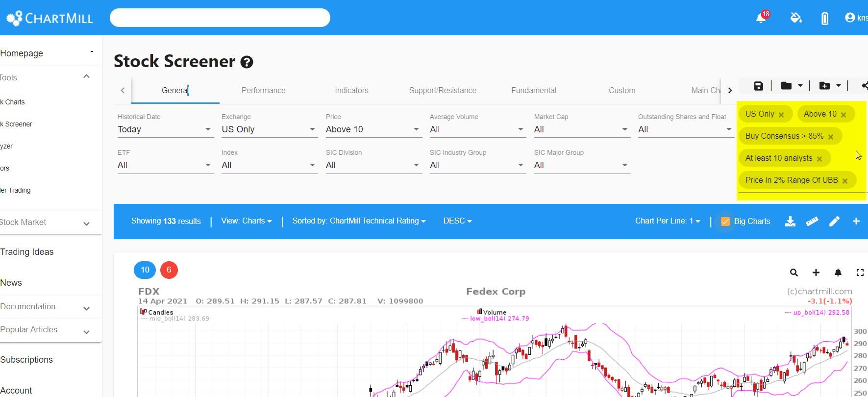
Task: Switch to the Custom tab
Action: pyautogui.click(x=622, y=90)
